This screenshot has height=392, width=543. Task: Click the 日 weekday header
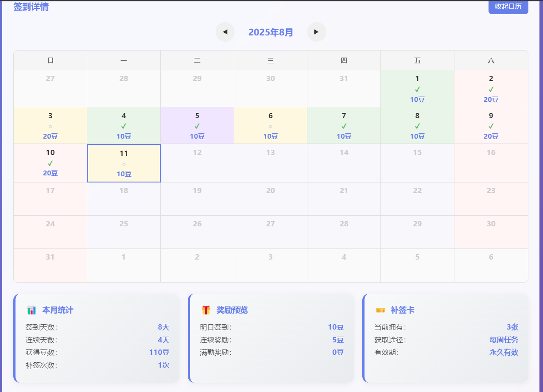click(50, 61)
